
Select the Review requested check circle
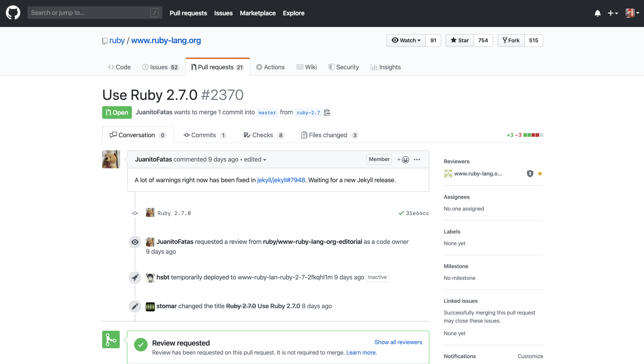tap(141, 345)
